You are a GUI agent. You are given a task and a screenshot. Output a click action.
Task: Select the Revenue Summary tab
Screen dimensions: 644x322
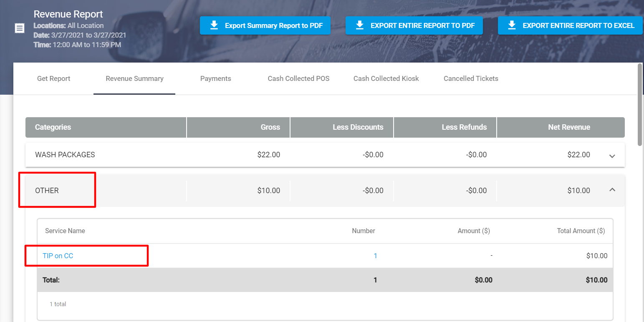point(134,78)
